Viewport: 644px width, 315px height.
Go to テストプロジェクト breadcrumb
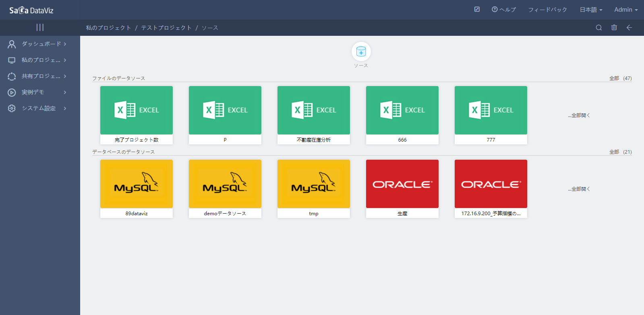pyautogui.click(x=166, y=28)
